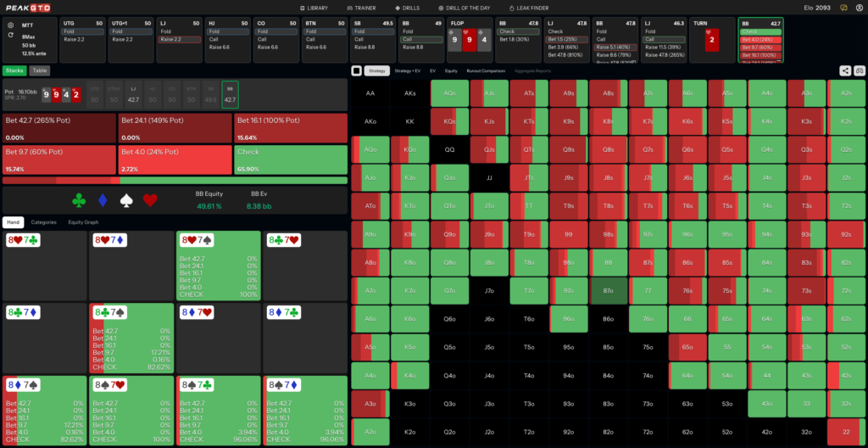Open the Runout Comparison tab
Viewport: 868px width, 448px height.
(485, 70)
